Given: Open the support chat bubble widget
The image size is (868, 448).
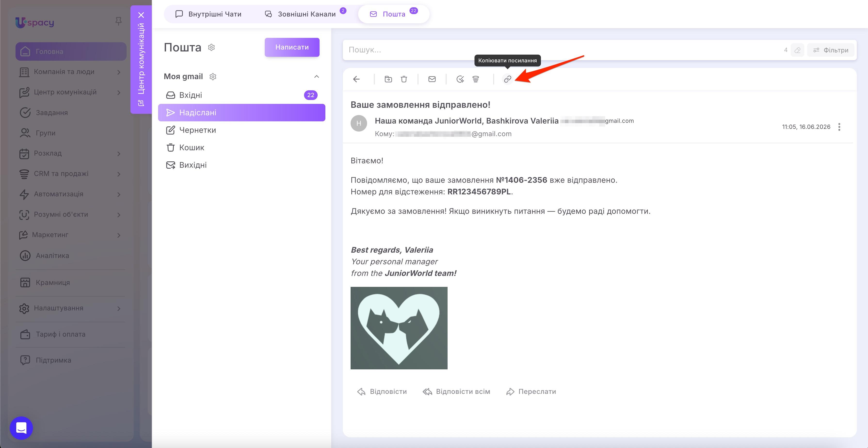Looking at the screenshot, I should (21, 428).
